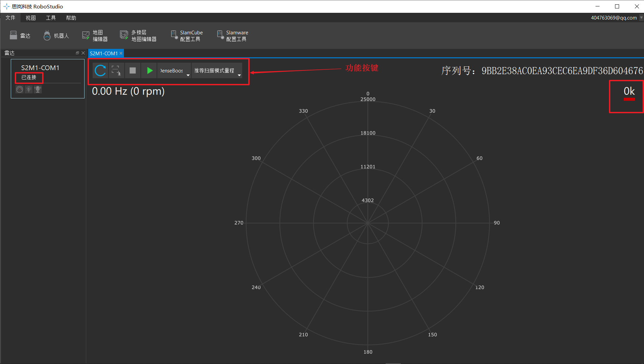Click the 270 degree label on radar
The height and width of the screenshot is (364, 644).
coord(239,223)
